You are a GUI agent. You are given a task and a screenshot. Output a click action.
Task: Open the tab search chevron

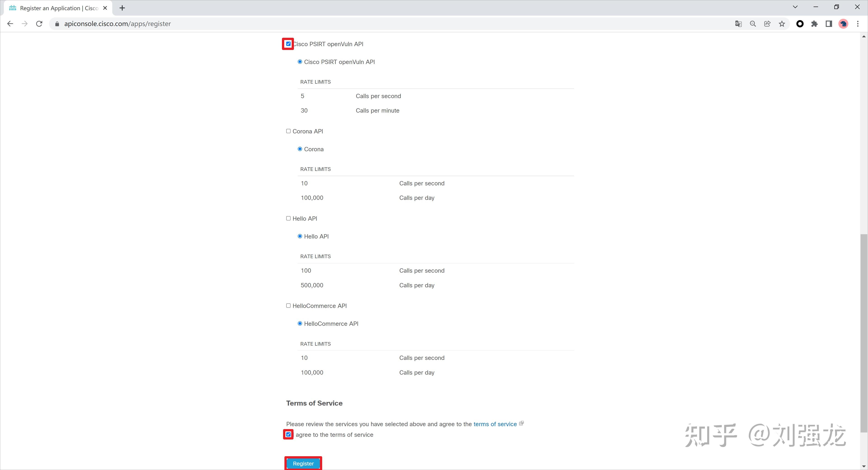coord(795,7)
